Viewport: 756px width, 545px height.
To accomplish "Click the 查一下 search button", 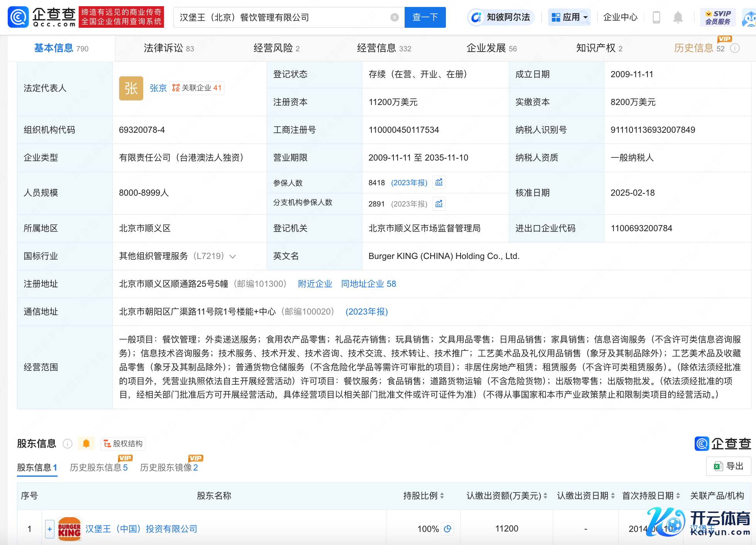I will (x=425, y=17).
